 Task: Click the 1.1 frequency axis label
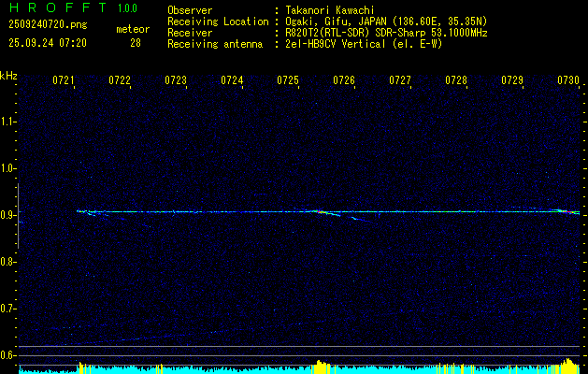click(x=7, y=122)
